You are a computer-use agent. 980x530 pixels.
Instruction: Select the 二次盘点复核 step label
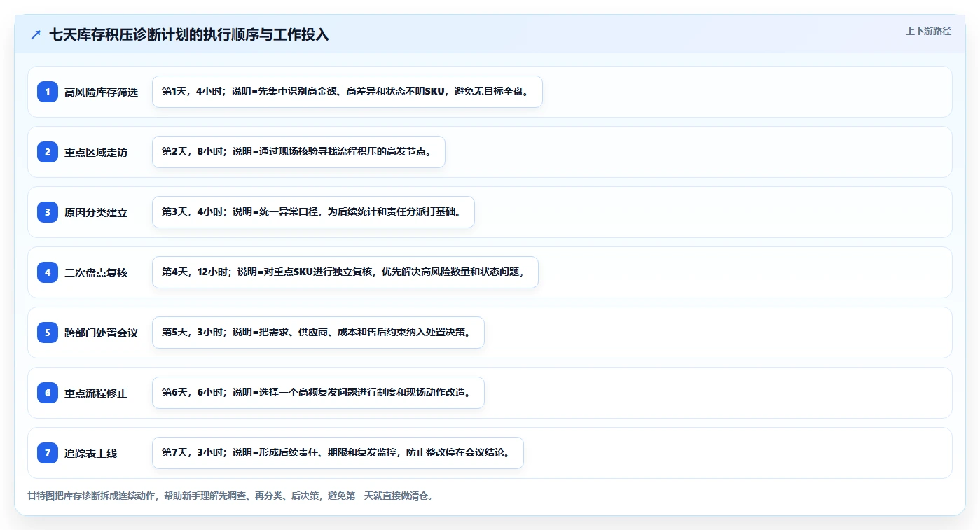tap(96, 273)
